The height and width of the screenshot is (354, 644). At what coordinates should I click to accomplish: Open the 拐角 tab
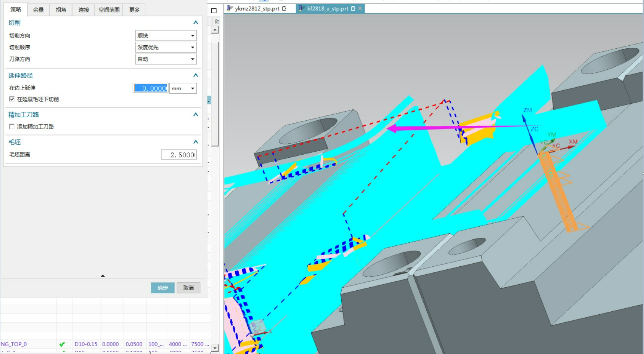[x=61, y=10]
